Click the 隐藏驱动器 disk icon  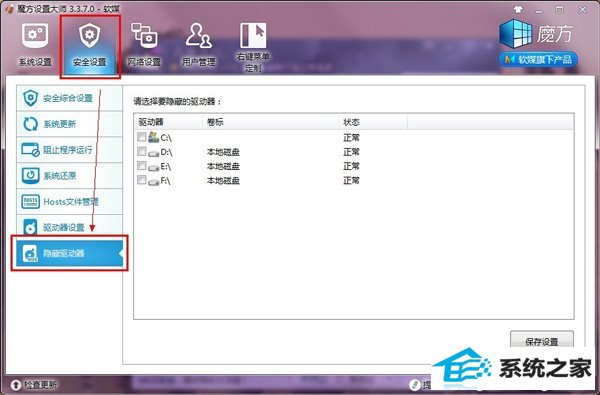coord(30,253)
